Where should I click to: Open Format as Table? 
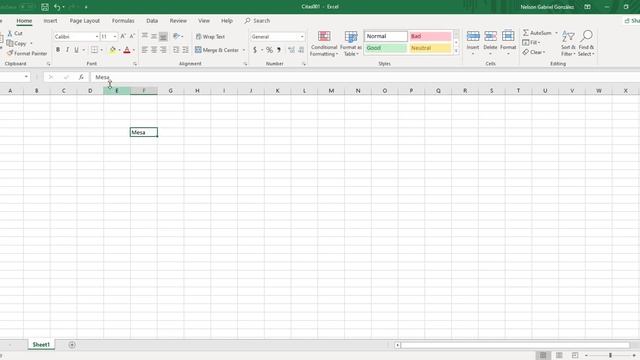point(351,43)
